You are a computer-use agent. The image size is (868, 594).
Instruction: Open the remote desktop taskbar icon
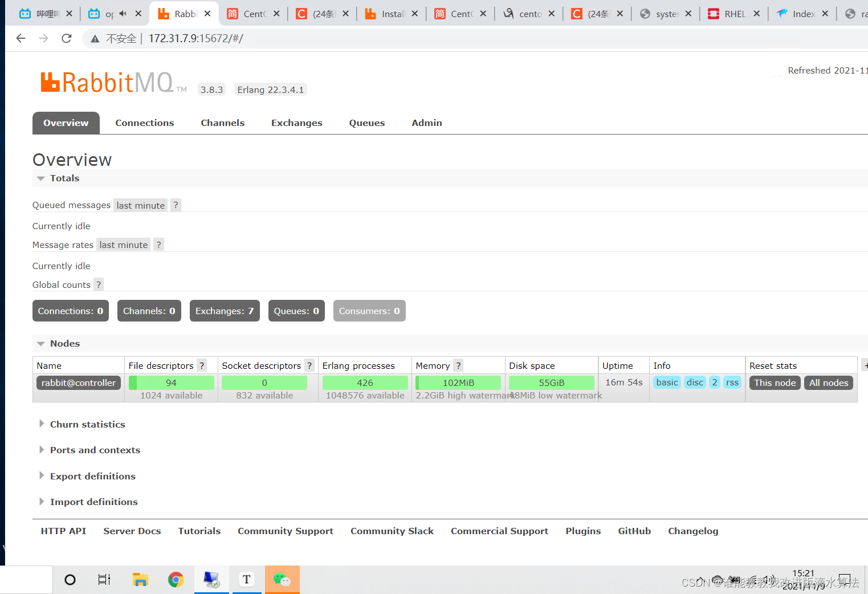point(211,580)
